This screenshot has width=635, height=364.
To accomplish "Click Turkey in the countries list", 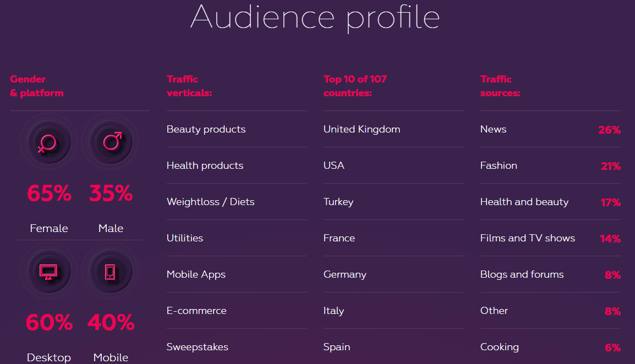I will 338,202.
